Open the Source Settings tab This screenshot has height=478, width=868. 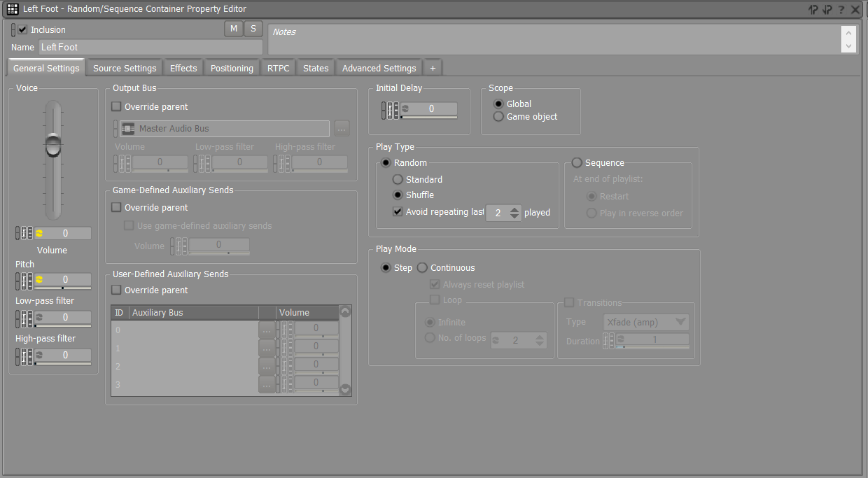pos(125,68)
